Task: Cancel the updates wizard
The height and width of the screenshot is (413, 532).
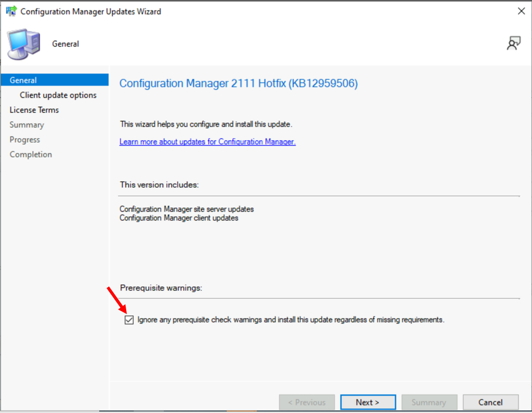Action: click(491, 402)
